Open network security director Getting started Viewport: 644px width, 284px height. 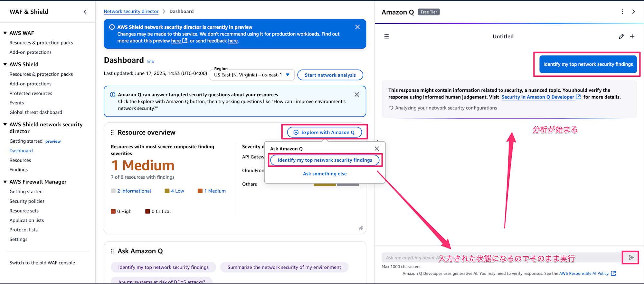click(26, 141)
